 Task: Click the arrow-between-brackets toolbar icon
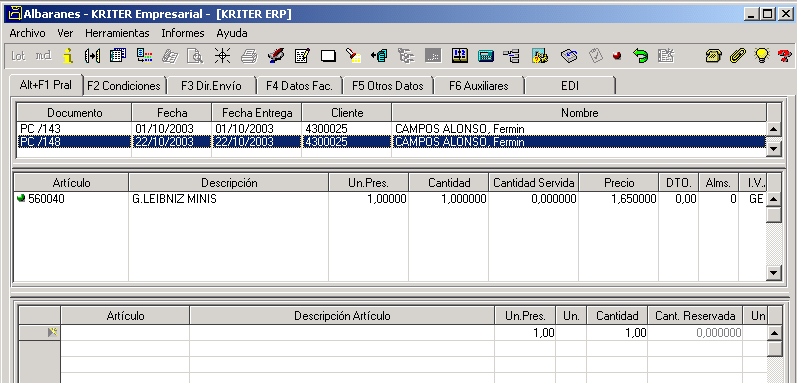92,55
